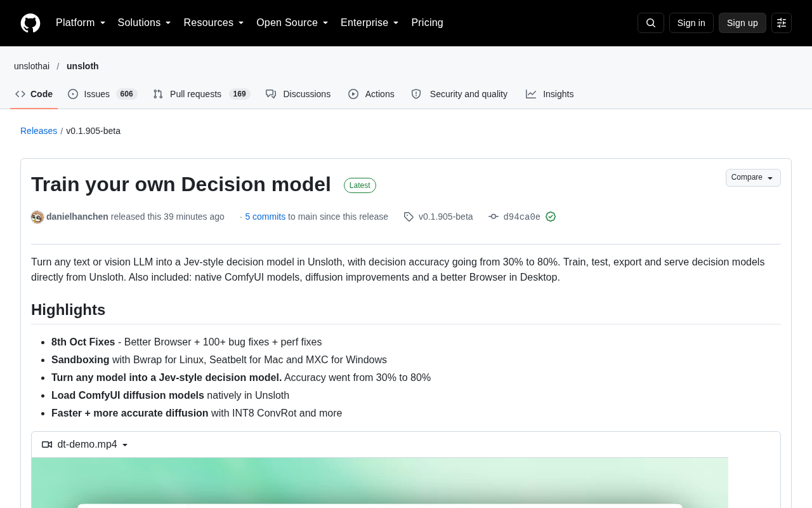Screen dimensions: 812x508
Task: Open the v0.1.905-beta tag link
Action: pos(446,217)
